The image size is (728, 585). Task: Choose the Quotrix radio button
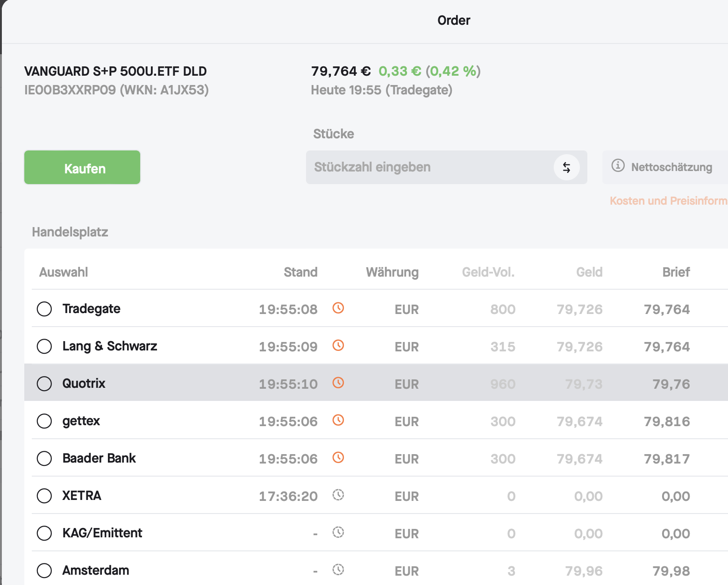point(44,384)
